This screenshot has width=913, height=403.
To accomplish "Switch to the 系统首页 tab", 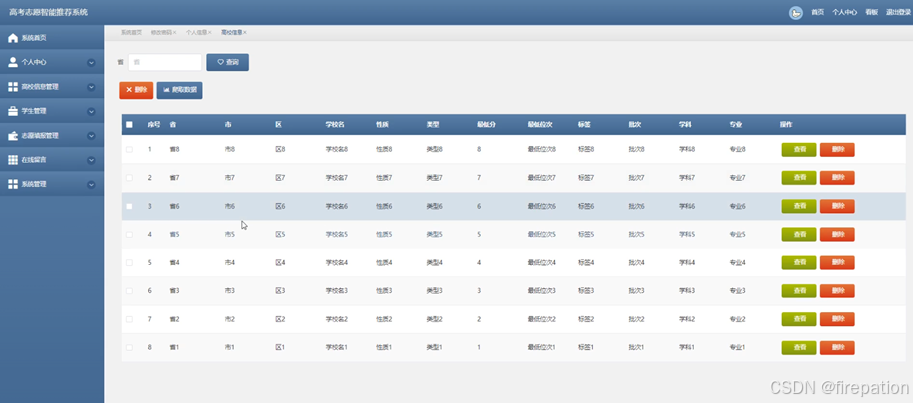I will pyautogui.click(x=131, y=33).
